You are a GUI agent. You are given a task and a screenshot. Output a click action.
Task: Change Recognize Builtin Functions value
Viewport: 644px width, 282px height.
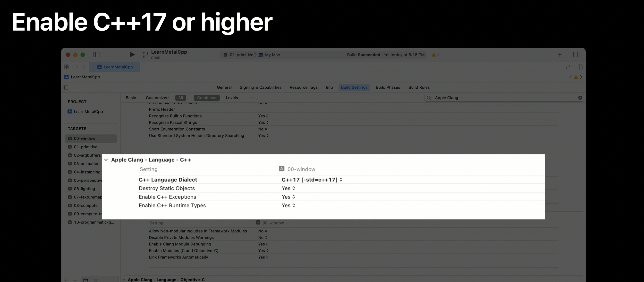(263, 116)
